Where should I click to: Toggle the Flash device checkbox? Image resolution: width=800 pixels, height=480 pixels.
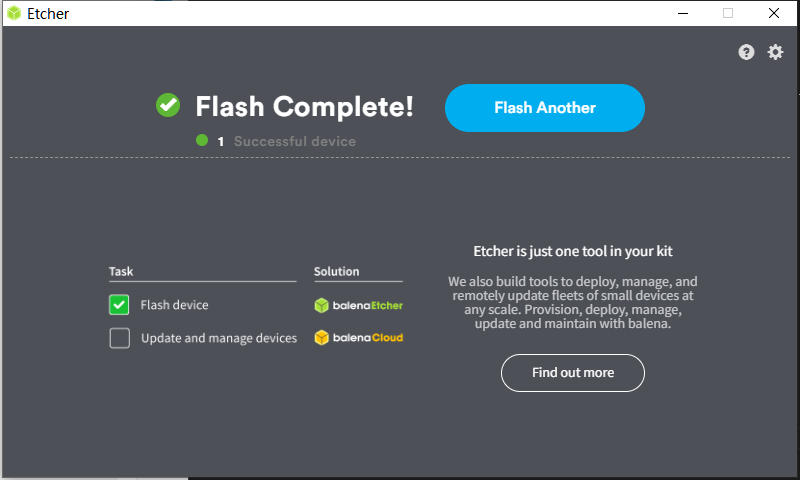coord(119,305)
